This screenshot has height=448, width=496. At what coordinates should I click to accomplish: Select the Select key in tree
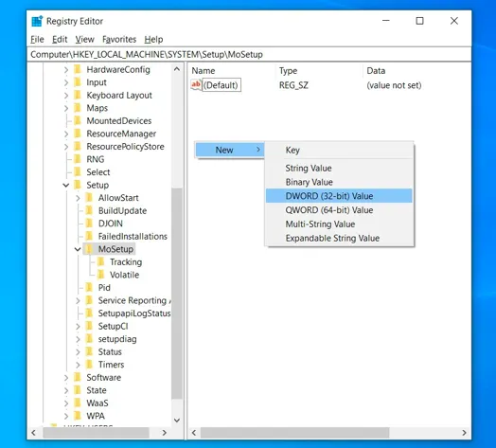point(98,172)
